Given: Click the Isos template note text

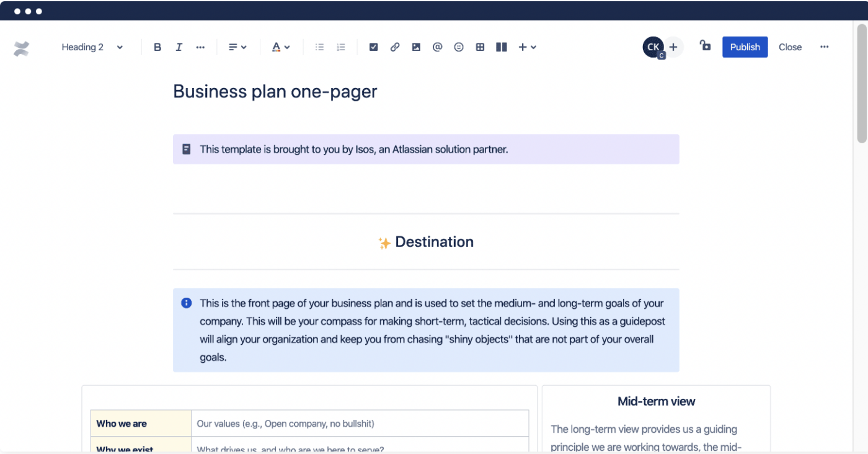Looking at the screenshot, I should (353, 149).
